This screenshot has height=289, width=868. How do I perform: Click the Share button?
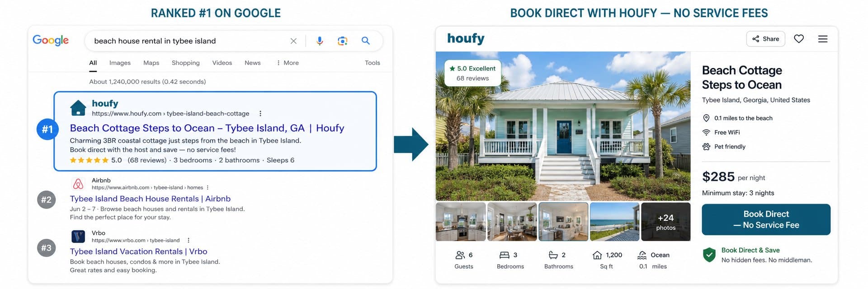point(765,39)
